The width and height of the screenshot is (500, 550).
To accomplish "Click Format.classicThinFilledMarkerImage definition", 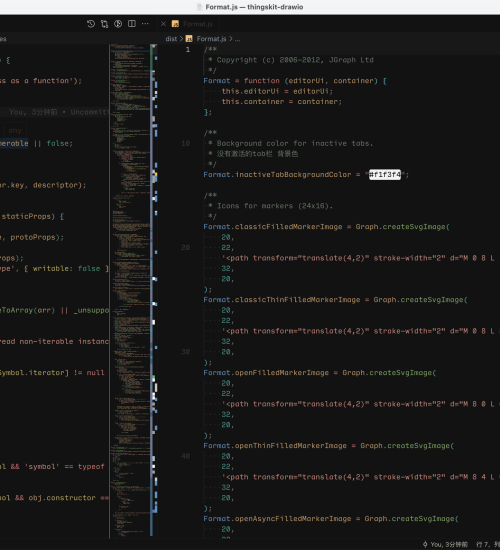I will [335, 300].
